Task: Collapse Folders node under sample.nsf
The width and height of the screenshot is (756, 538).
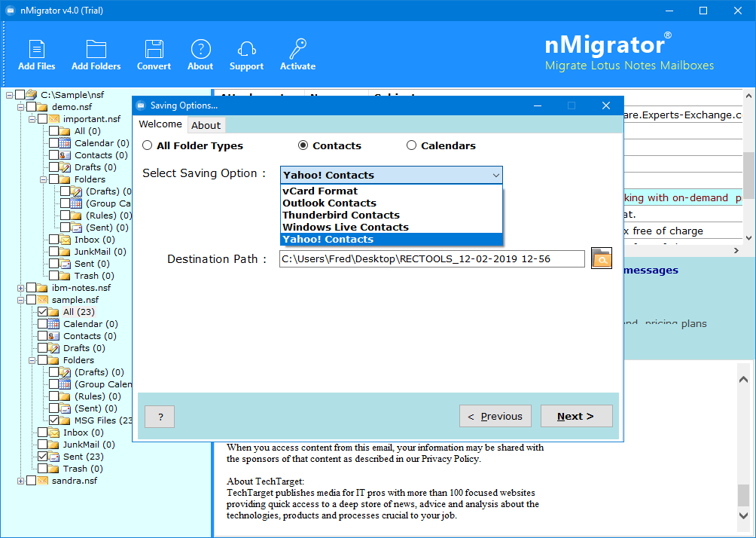Action: click(x=32, y=360)
